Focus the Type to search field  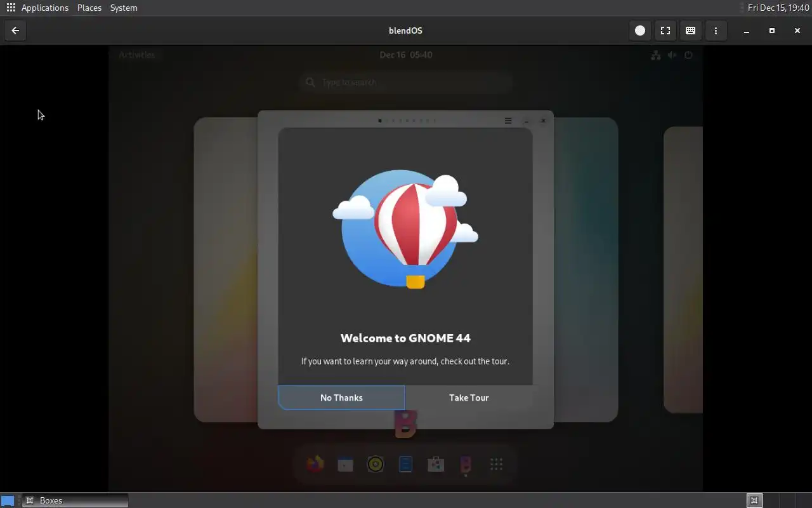(x=406, y=82)
